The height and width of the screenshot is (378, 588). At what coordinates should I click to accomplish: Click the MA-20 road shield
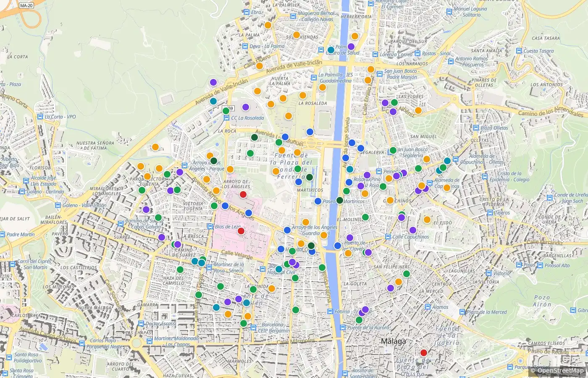[x=26, y=5]
